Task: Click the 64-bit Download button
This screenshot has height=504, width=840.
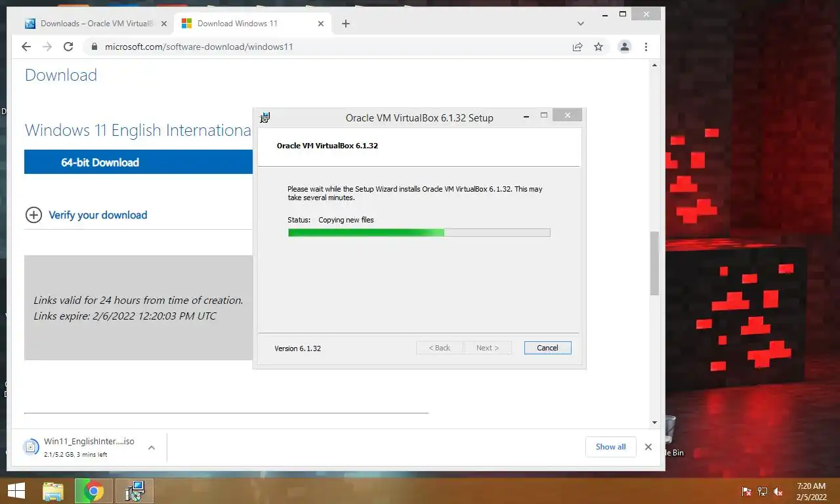Action: tap(138, 162)
